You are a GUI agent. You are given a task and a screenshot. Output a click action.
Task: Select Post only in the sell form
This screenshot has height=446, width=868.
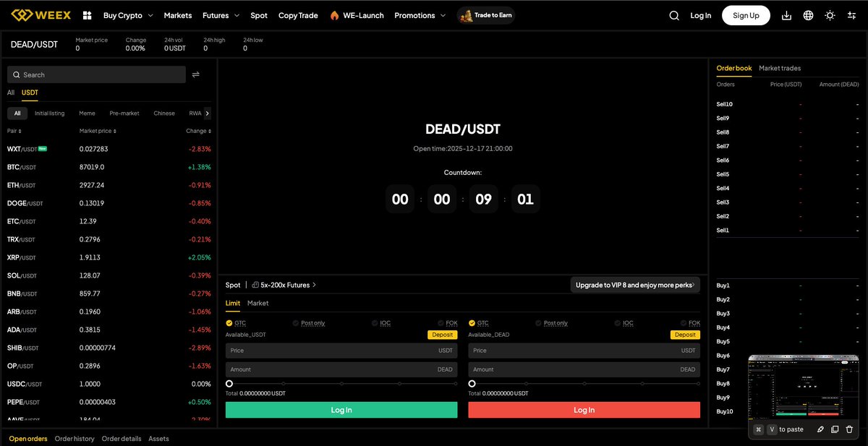552,323
